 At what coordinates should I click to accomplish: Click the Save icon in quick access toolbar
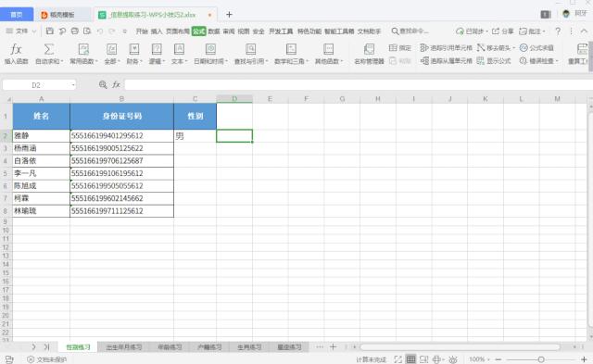[49, 31]
